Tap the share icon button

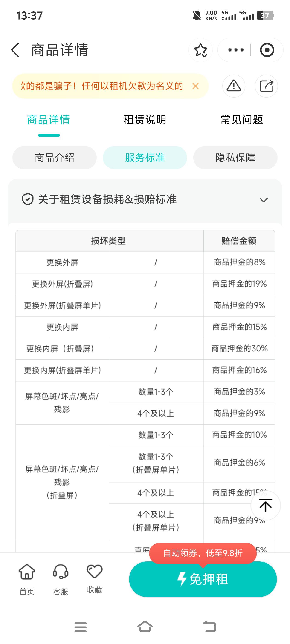[266, 86]
